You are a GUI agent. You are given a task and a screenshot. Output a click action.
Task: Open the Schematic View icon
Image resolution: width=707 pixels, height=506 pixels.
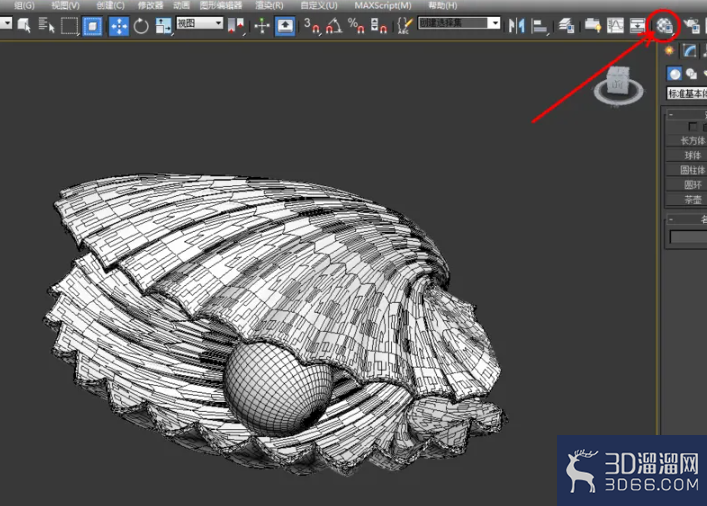[637, 25]
